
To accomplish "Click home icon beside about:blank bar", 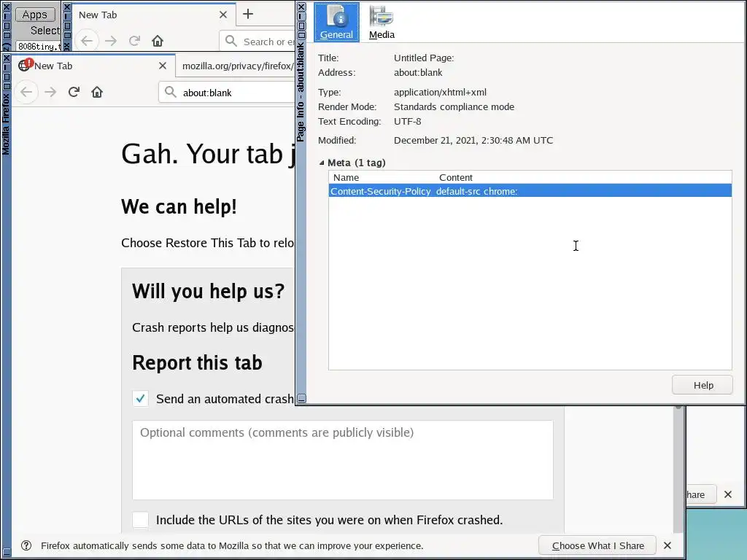I will pyautogui.click(x=97, y=92).
